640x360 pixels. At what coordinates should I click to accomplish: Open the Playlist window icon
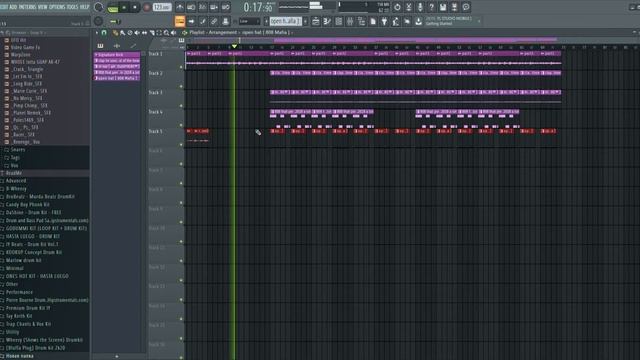[316, 22]
